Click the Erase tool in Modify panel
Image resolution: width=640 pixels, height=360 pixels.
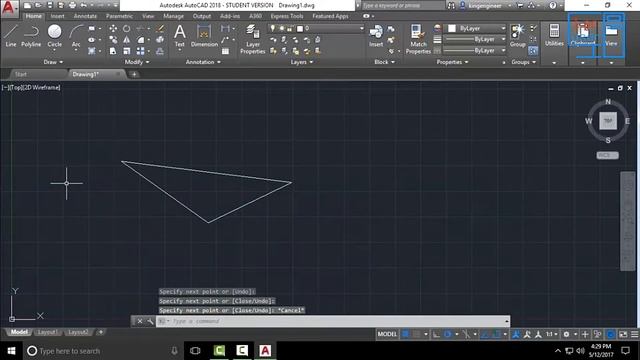point(160,29)
